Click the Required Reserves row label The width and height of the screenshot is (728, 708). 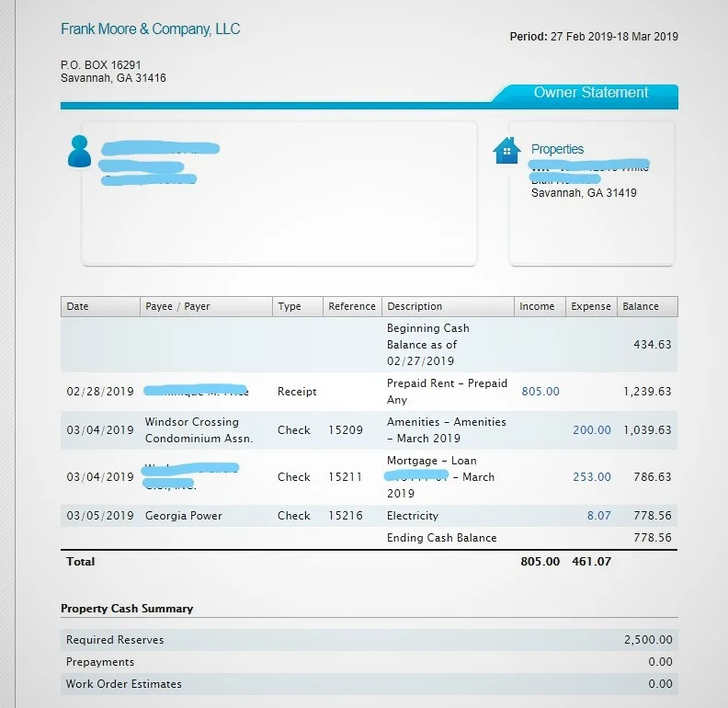click(x=115, y=640)
